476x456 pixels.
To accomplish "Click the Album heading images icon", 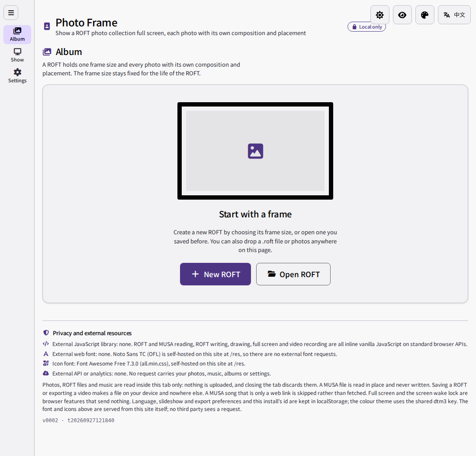I will (47, 52).
